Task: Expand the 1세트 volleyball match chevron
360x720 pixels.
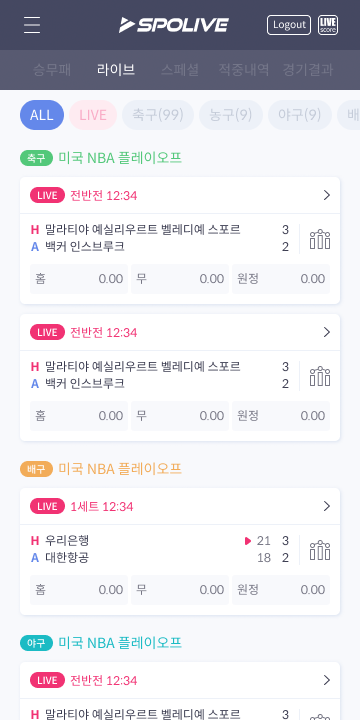Action: pyautogui.click(x=327, y=506)
